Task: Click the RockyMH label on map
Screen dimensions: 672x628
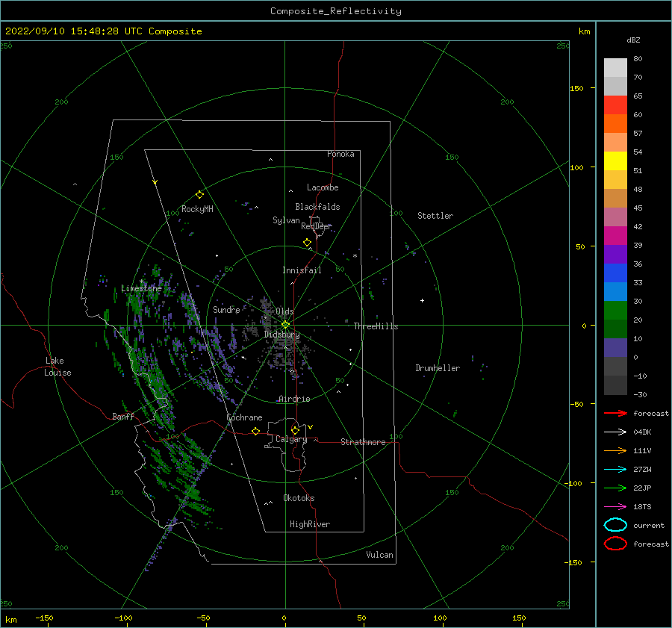Action: [197, 209]
